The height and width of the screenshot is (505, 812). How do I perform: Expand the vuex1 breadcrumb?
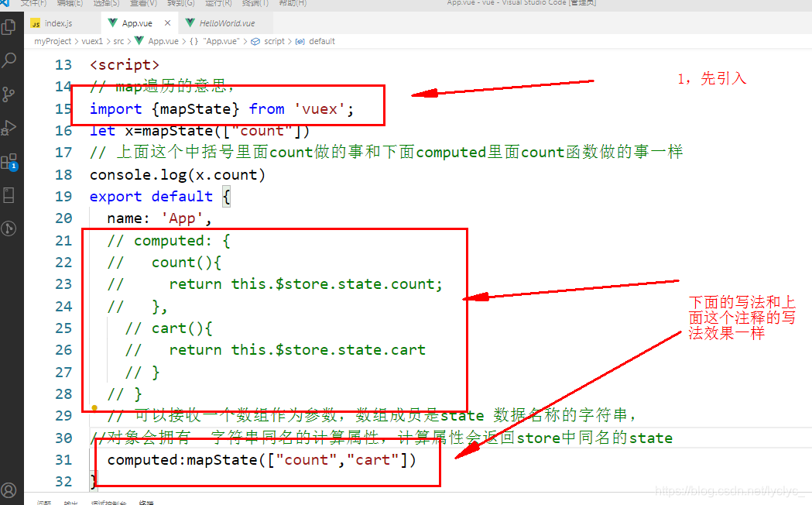pyautogui.click(x=92, y=41)
